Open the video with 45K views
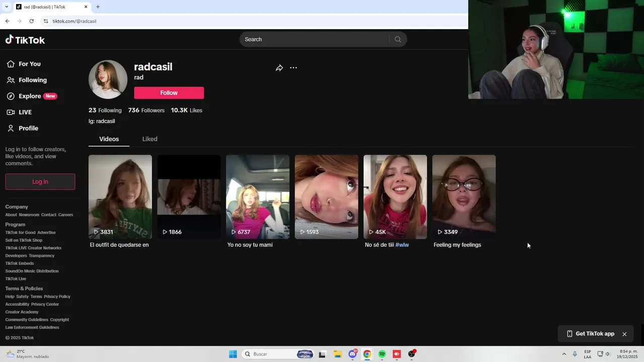Screen dimensions: 644x362 pos(395,197)
